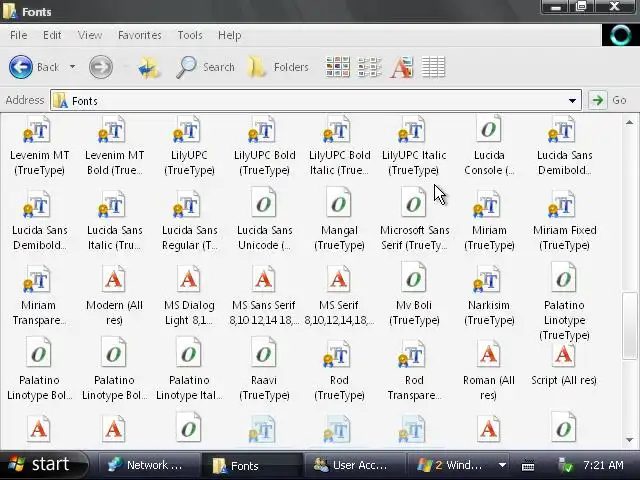The image size is (640, 480).
Task: Switch to User Accounts taskbar window
Action: click(x=354, y=465)
